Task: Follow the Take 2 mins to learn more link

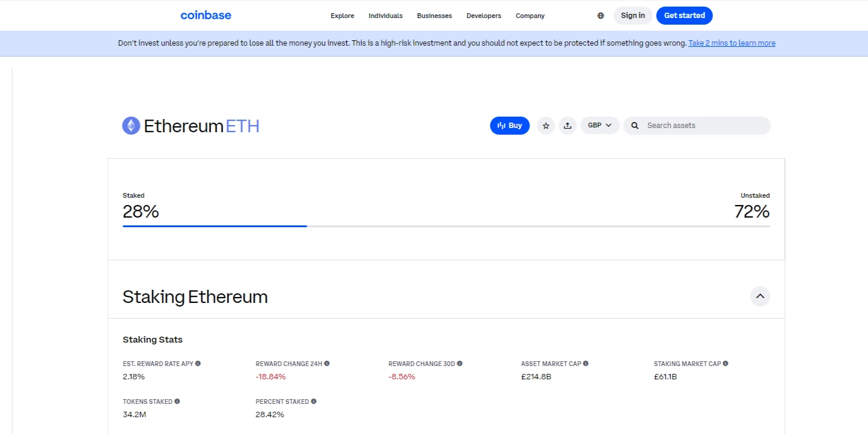Action: (732, 43)
